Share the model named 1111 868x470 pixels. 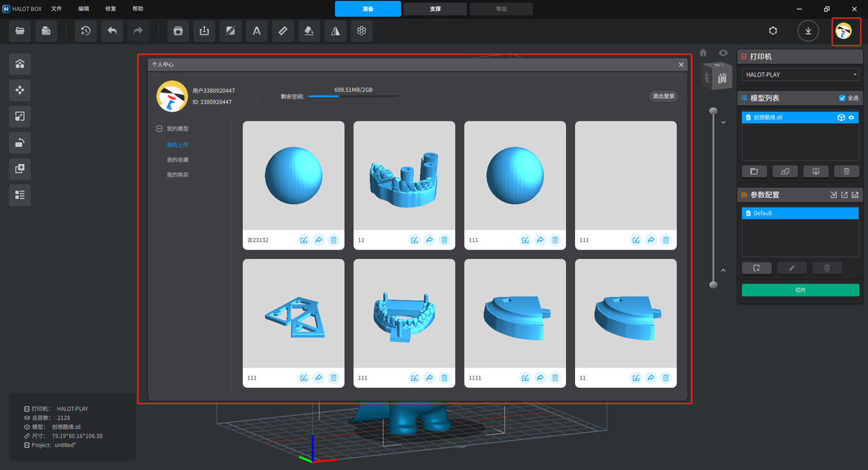pos(540,378)
